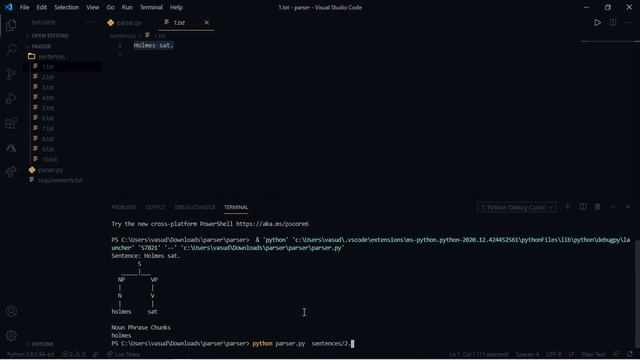This screenshot has width=640, height=360.
Task: Kill terminal with the trash icon
Action: (x=598, y=207)
